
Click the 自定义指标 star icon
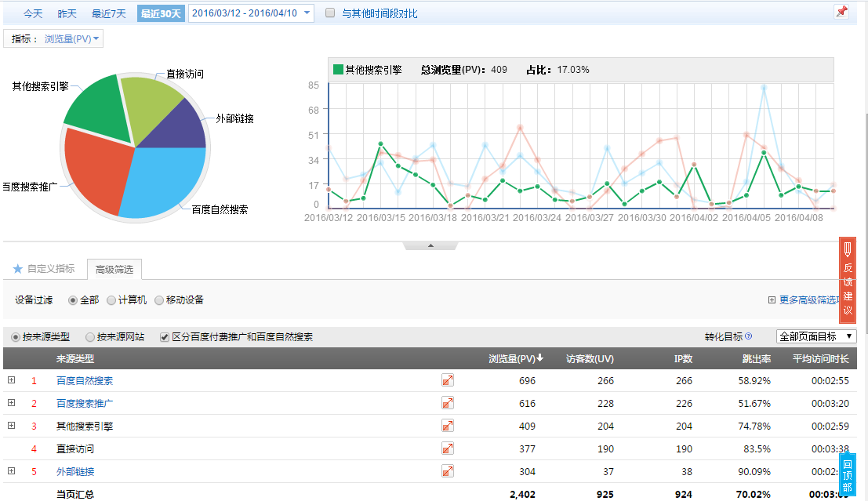pos(18,269)
